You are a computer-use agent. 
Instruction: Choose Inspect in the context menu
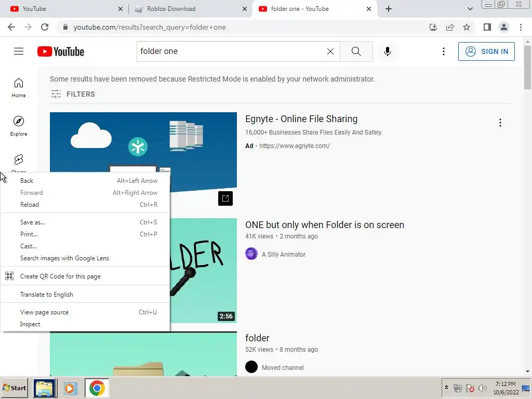point(85,324)
